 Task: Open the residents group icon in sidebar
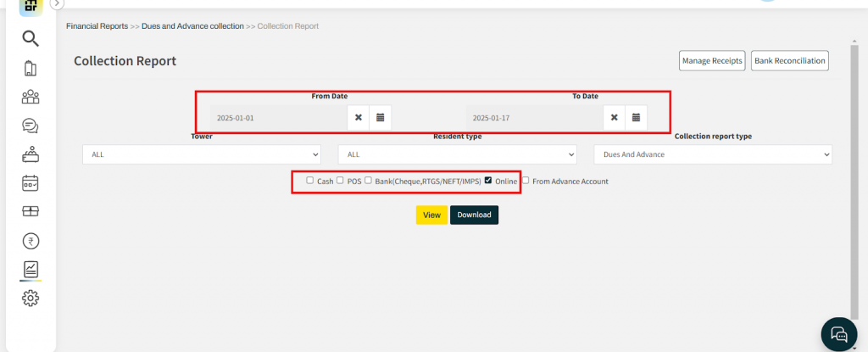pos(31,97)
